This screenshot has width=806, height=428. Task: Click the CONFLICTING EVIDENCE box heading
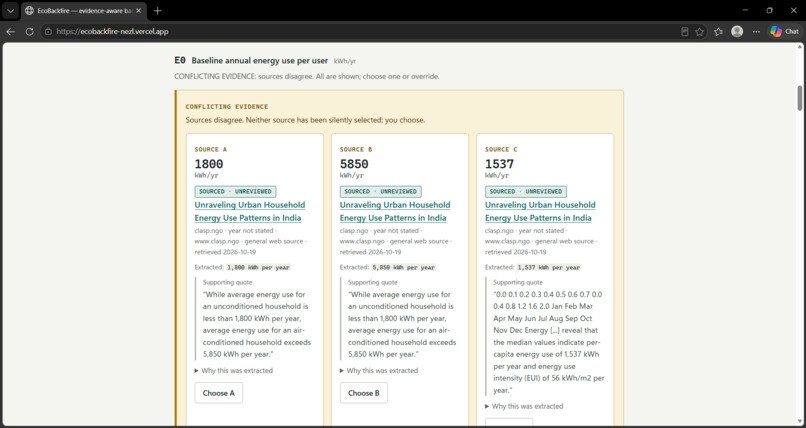coord(227,107)
